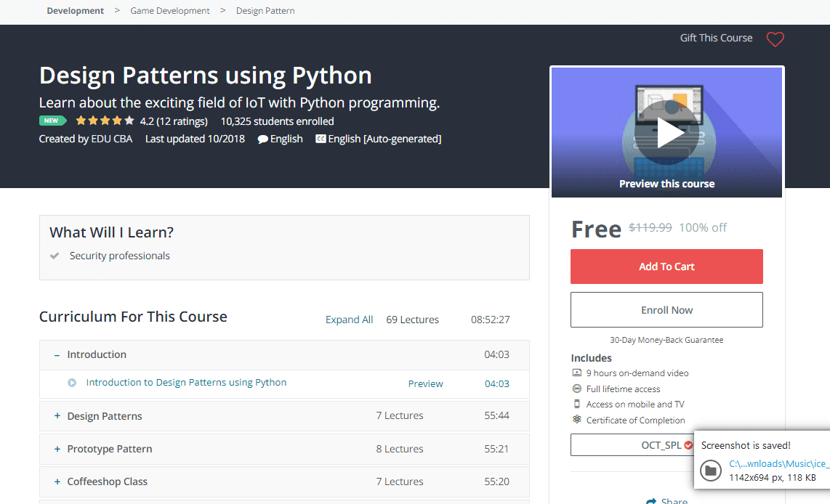Click the 'English [Auto-generated]' caption text
The image size is (830, 504).
click(384, 139)
